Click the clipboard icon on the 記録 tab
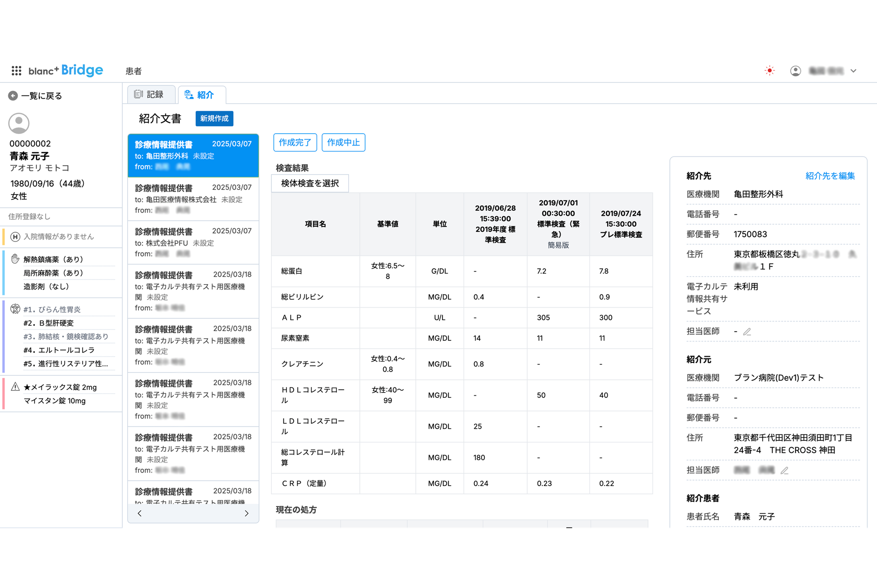The width and height of the screenshot is (877, 588). (139, 95)
